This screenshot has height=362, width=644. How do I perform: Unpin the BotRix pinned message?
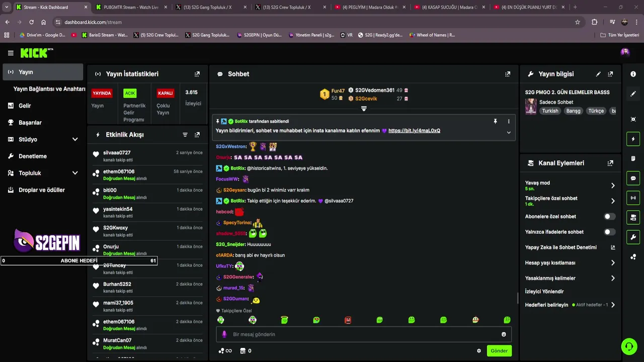click(495, 121)
